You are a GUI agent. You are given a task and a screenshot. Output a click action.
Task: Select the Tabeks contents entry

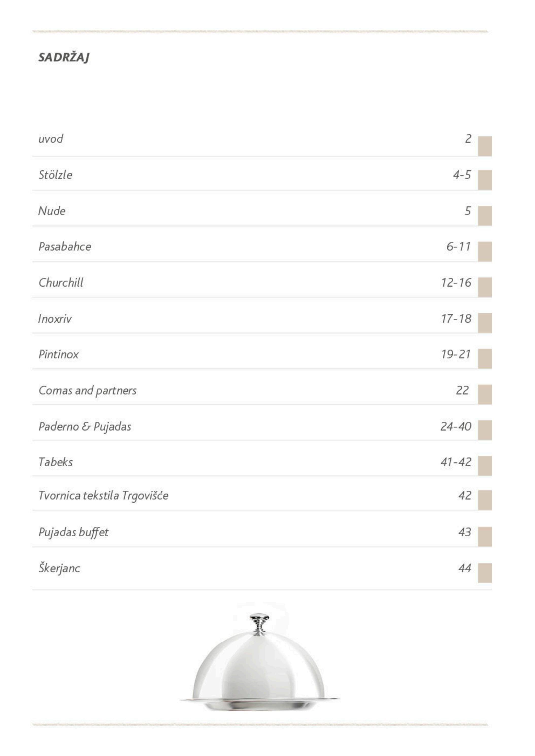(55, 462)
